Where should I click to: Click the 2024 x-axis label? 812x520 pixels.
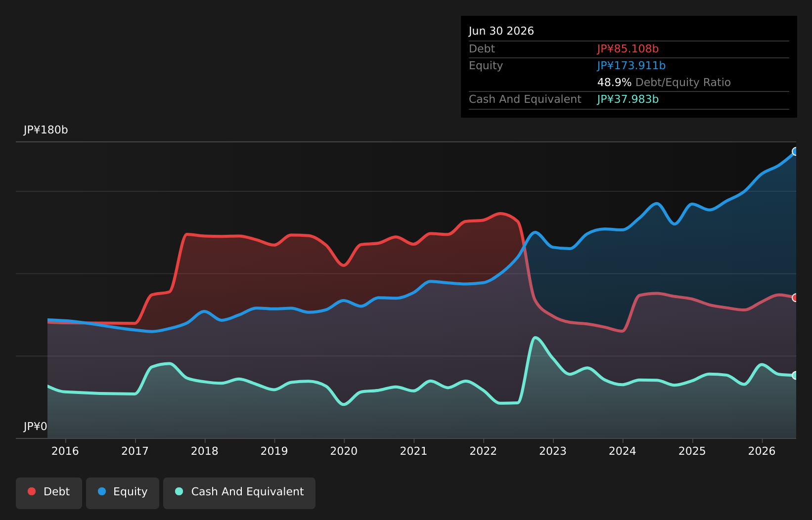pyautogui.click(x=623, y=451)
